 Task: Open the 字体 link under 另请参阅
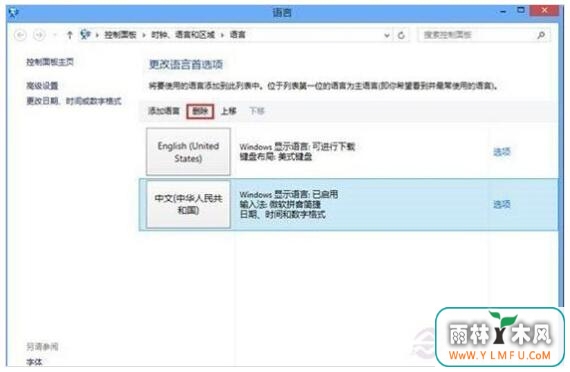pyautogui.click(x=34, y=362)
